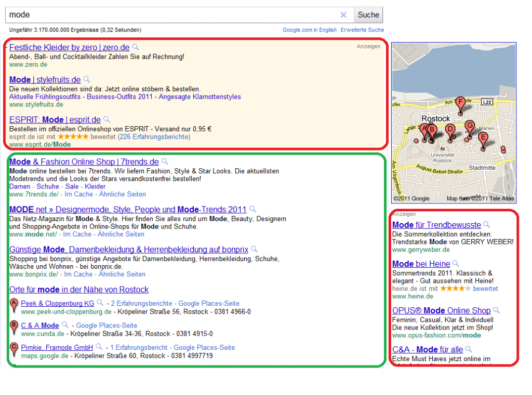The width and height of the screenshot is (532, 395).
Task: Open 1 Erfahrungsbericht for Pimkie
Action: [x=139, y=348]
